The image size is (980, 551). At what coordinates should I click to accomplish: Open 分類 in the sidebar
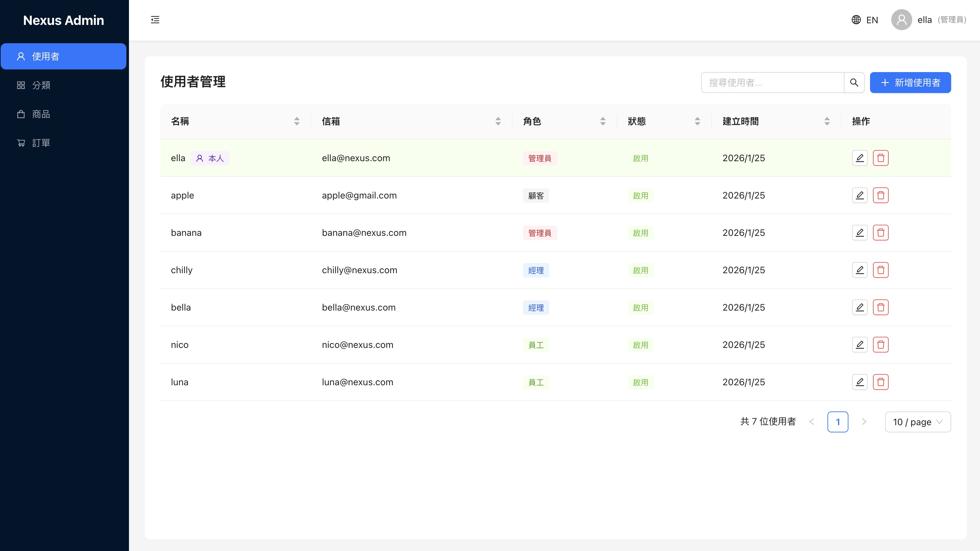pos(64,85)
